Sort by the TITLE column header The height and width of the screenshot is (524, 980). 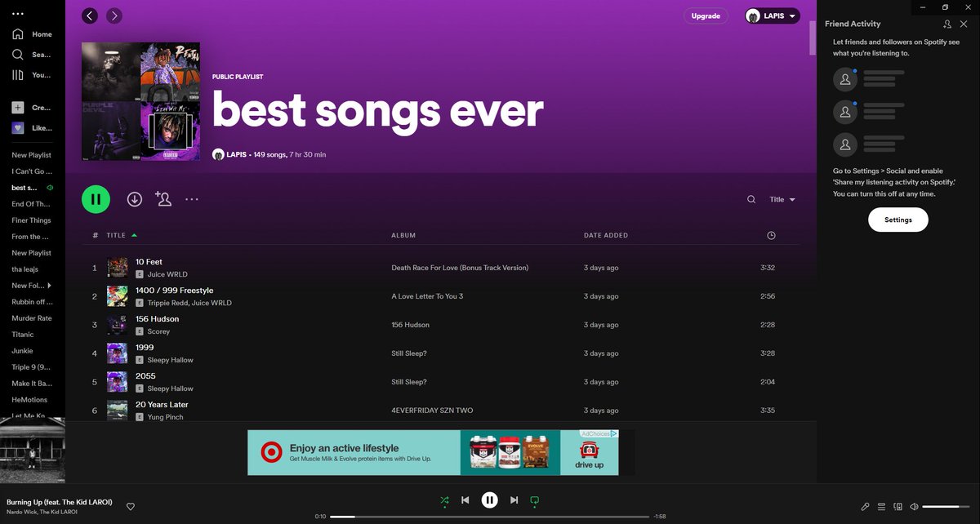116,235
